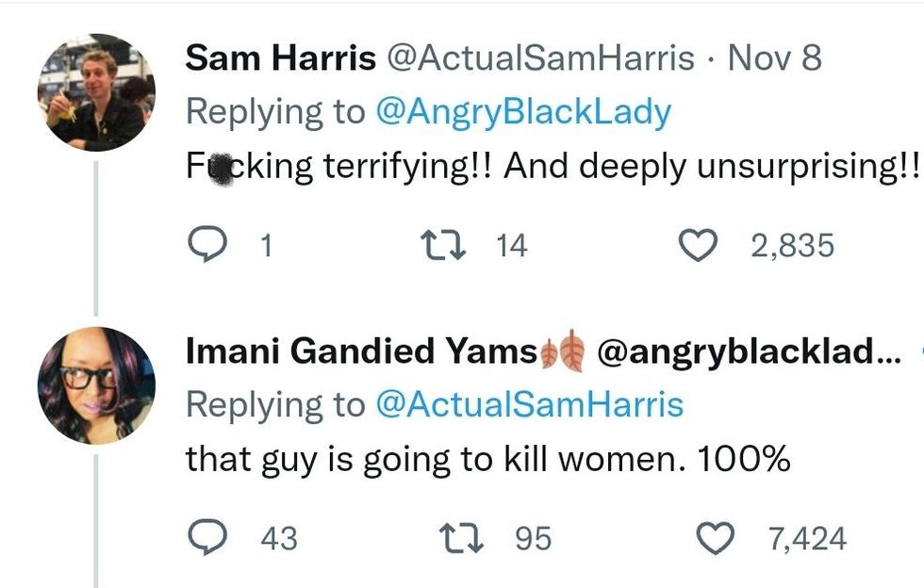Click @ActualSamHarris in second tweet's "Replying to"

tap(529, 405)
